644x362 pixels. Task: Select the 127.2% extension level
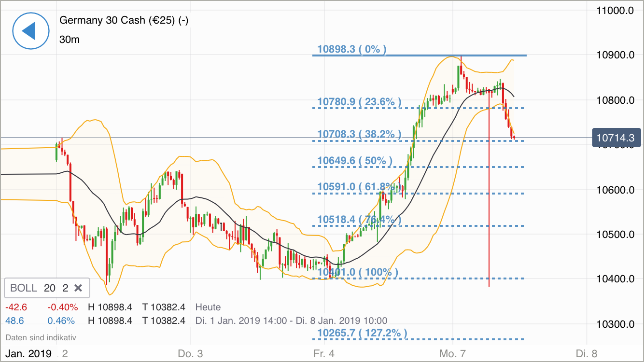(x=362, y=333)
